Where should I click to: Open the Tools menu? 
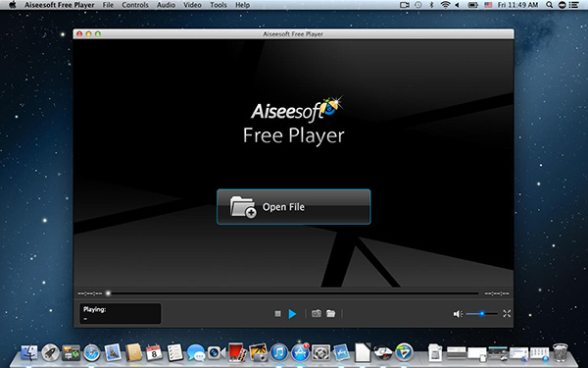(x=219, y=5)
